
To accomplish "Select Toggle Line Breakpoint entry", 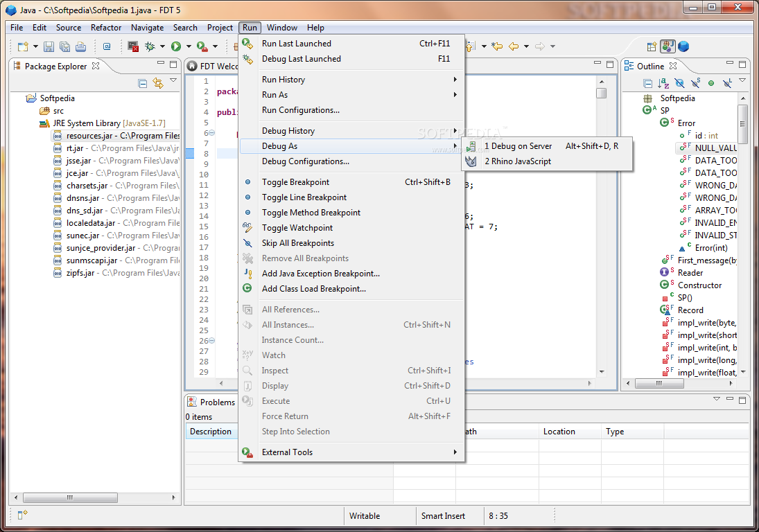I will tap(352, 197).
